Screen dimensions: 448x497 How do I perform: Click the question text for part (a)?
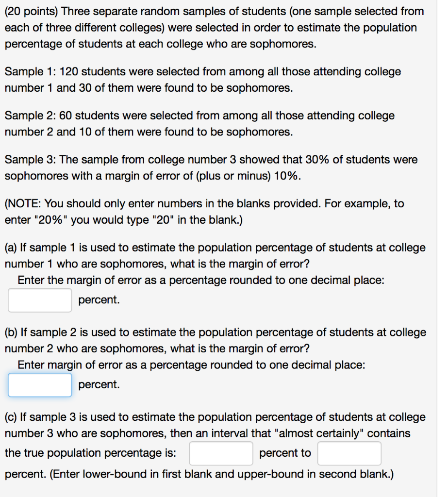coord(215,255)
